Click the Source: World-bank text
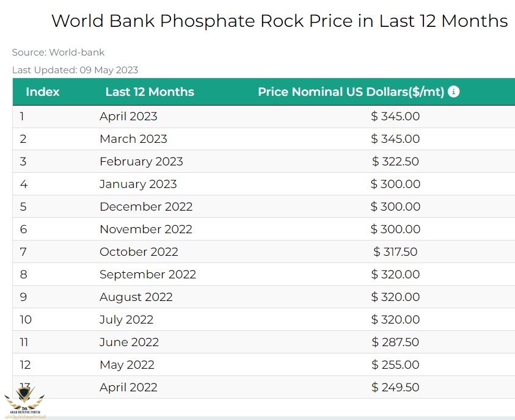The width and height of the screenshot is (515, 420). click(x=58, y=52)
